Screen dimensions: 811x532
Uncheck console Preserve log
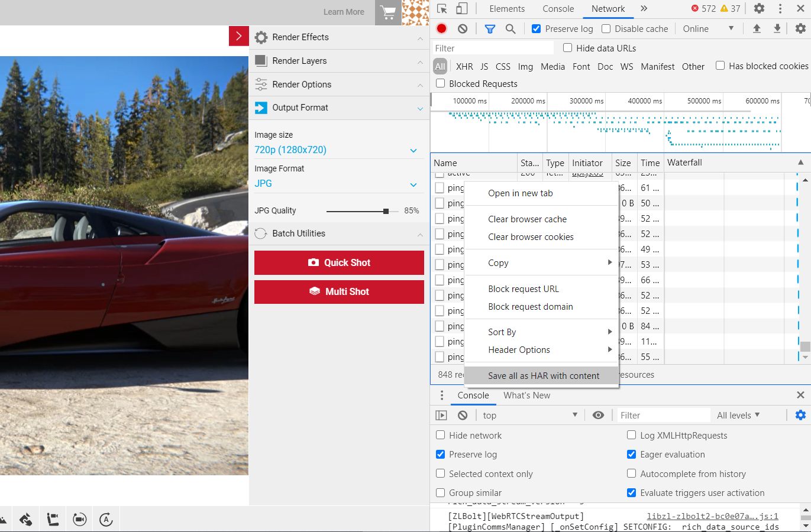[x=440, y=454]
